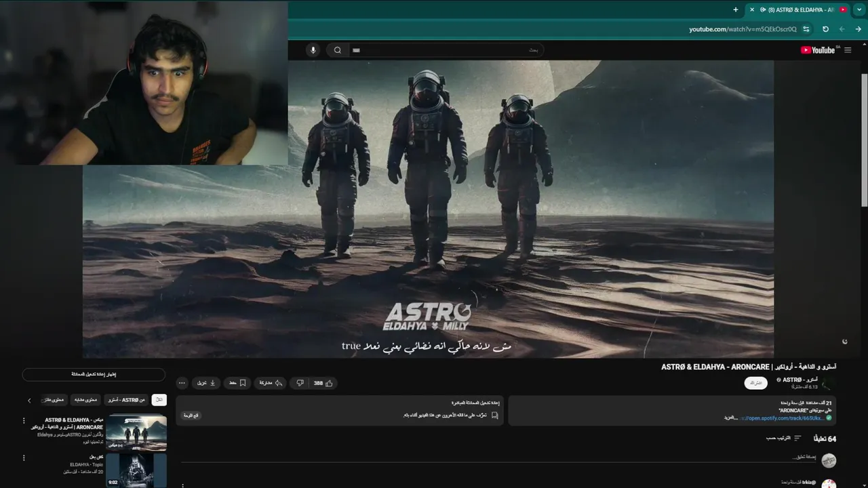
Task: Select the All filter chip
Action: [x=159, y=400]
